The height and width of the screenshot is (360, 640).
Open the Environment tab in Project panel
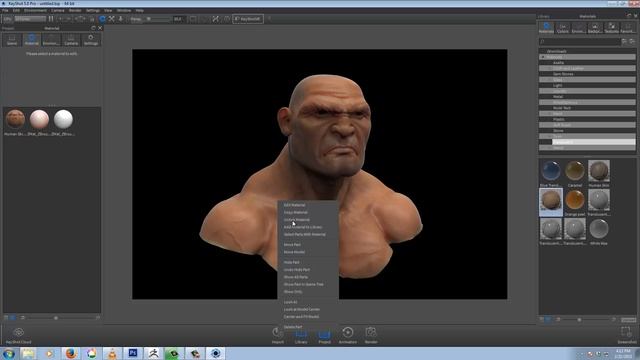pos(51,40)
